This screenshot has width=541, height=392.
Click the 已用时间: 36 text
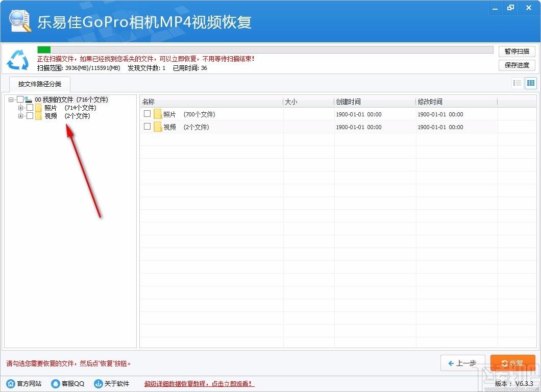pos(190,68)
